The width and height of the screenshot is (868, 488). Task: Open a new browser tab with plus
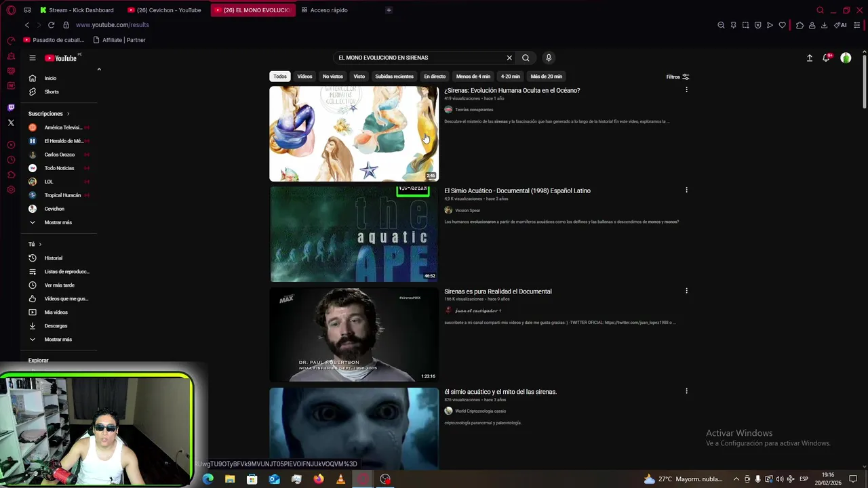(x=389, y=10)
